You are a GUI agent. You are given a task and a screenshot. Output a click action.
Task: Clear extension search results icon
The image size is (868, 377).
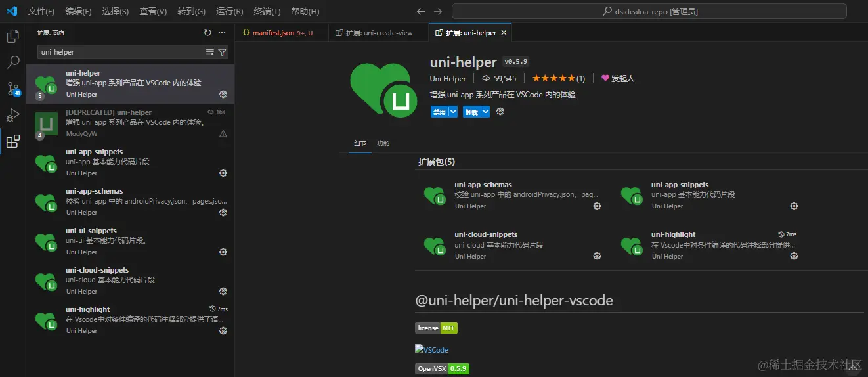[210, 52]
